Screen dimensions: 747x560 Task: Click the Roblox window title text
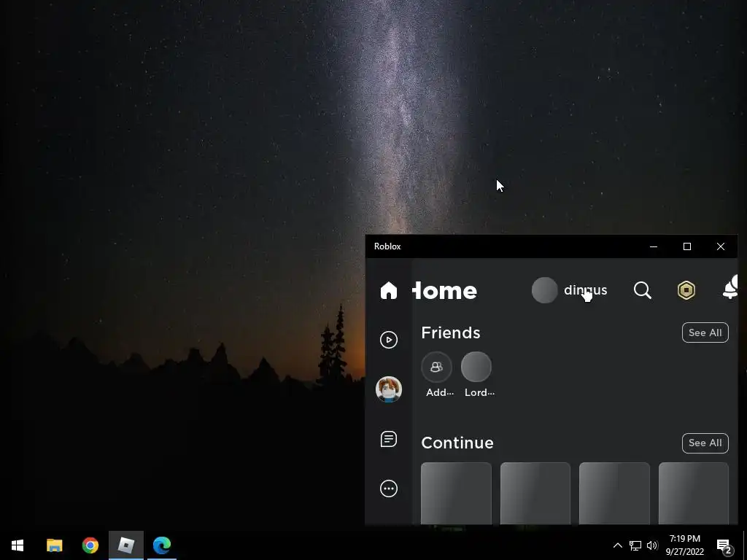point(387,246)
